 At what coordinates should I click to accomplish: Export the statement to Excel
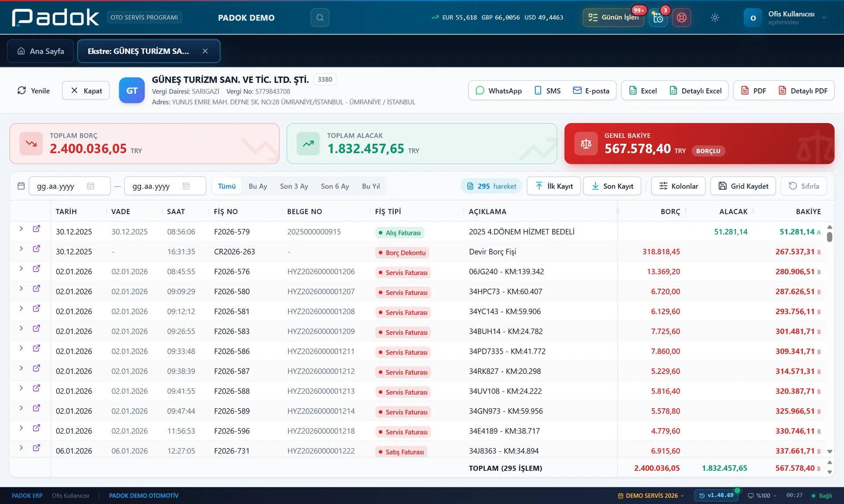[x=643, y=91]
